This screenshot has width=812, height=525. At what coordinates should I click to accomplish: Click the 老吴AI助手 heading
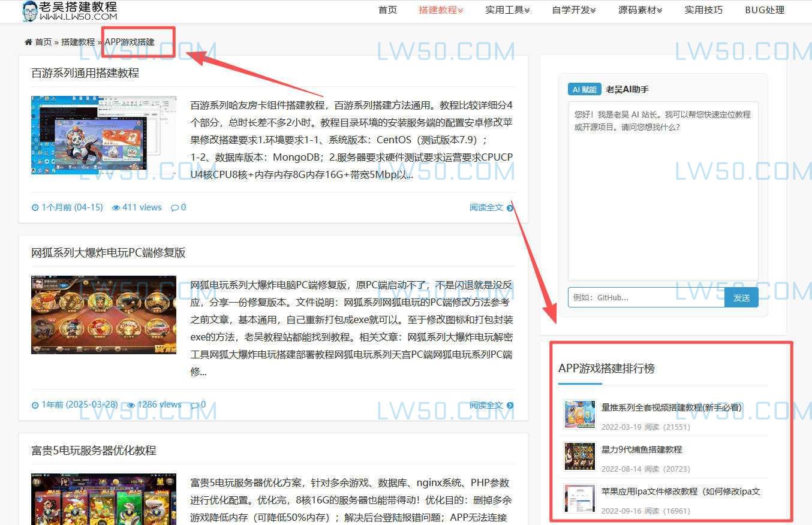click(627, 89)
